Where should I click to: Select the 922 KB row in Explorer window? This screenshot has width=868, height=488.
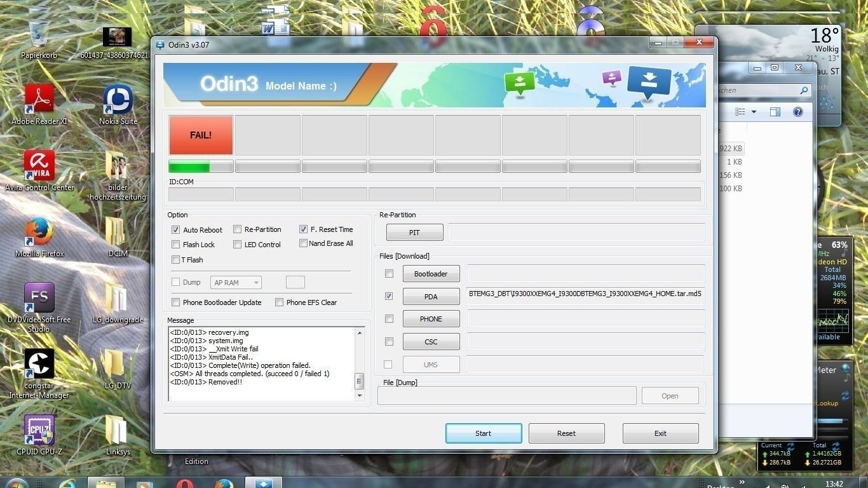[x=731, y=148]
